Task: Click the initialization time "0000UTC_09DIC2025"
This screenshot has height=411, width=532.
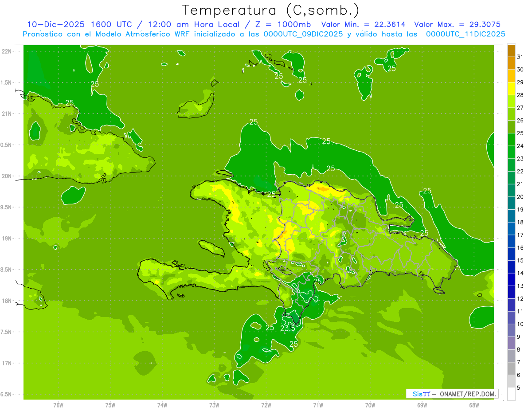Action: [303, 34]
